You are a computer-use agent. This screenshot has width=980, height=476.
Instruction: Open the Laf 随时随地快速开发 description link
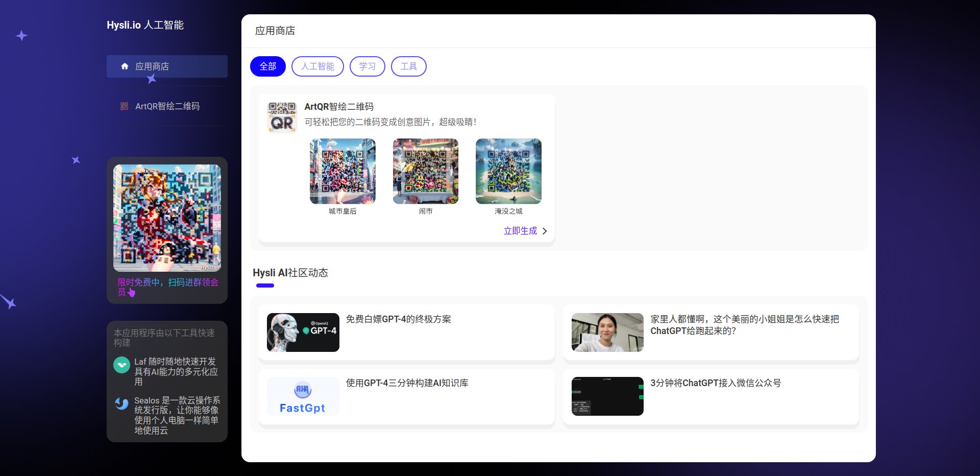coord(176,371)
